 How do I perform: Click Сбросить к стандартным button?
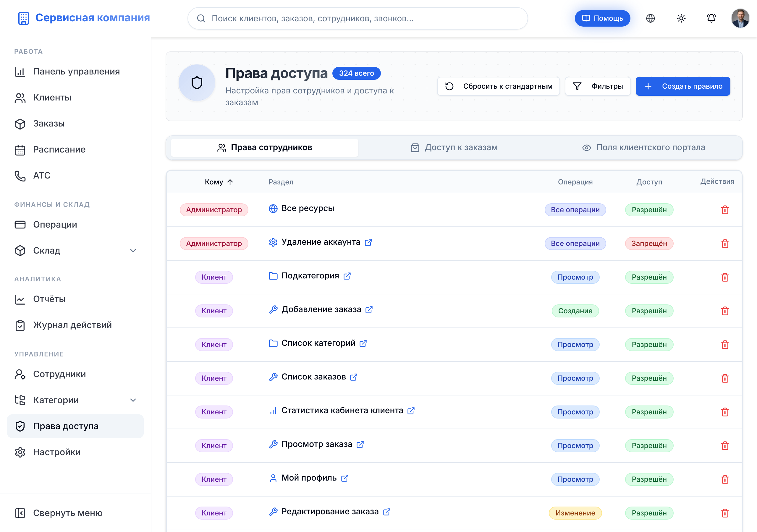point(498,86)
